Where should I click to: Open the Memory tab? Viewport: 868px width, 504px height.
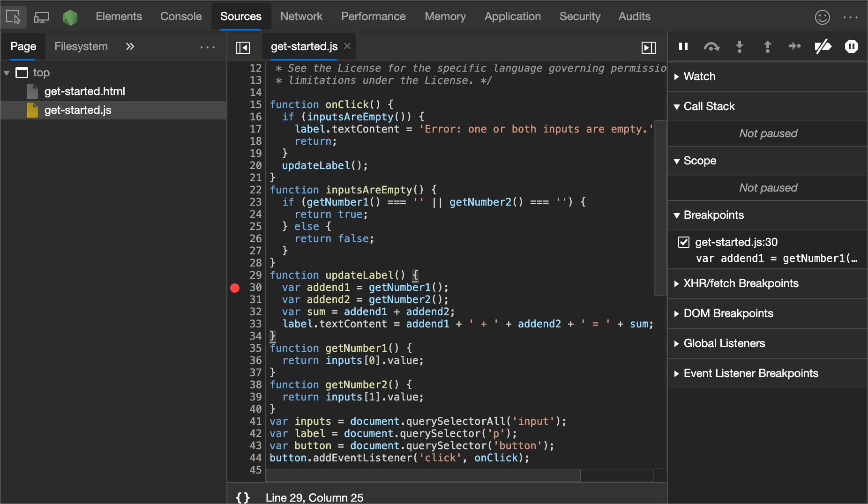pos(445,16)
